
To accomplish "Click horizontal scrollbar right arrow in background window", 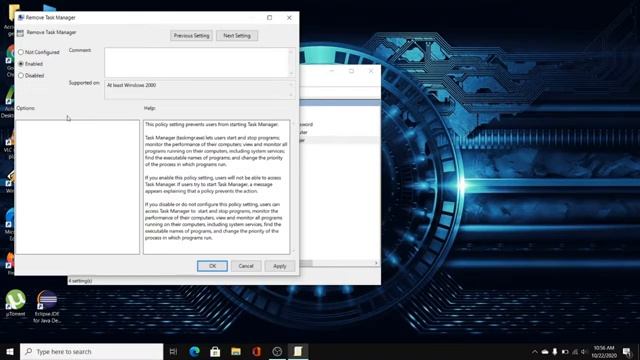I will click(x=376, y=263).
